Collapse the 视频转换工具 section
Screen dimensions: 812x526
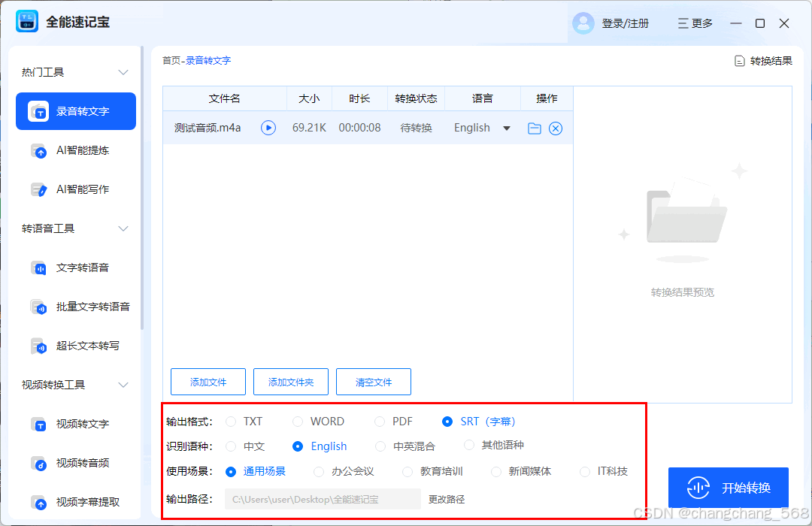123,385
